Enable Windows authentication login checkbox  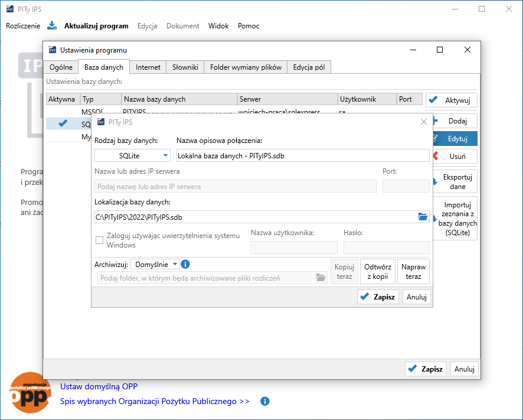pyautogui.click(x=99, y=240)
